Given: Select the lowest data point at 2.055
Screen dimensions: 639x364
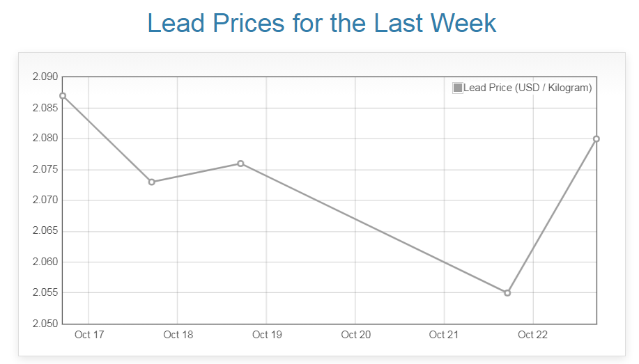Looking at the screenshot, I should pos(507,292).
